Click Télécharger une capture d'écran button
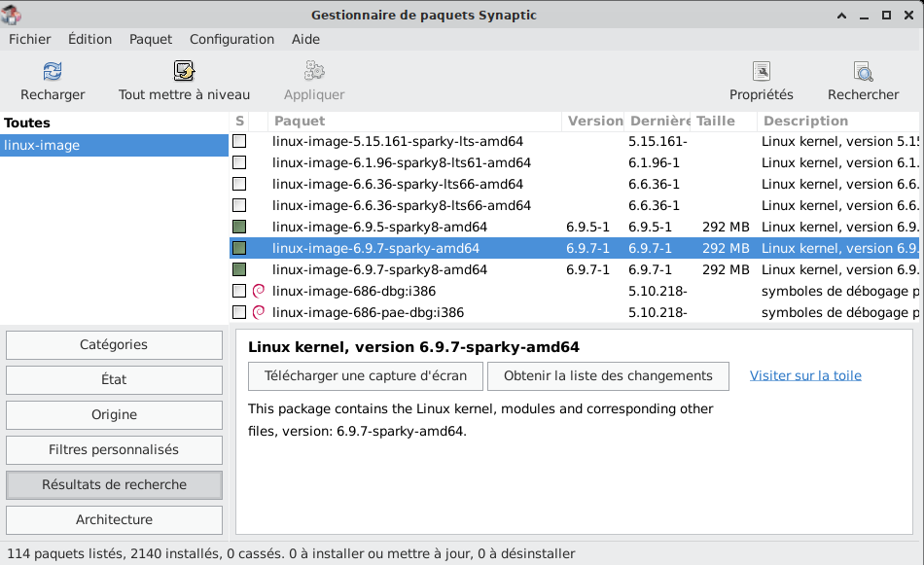The height and width of the screenshot is (565, 924). (366, 376)
